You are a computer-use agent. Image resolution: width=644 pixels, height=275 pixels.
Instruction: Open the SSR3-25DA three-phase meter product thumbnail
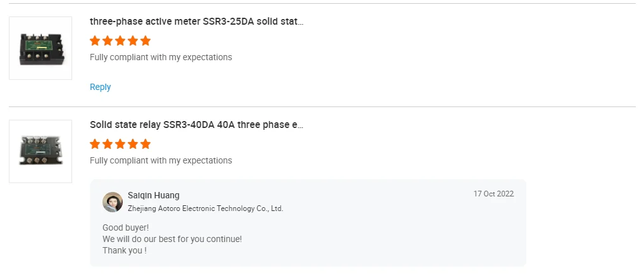coord(40,48)
